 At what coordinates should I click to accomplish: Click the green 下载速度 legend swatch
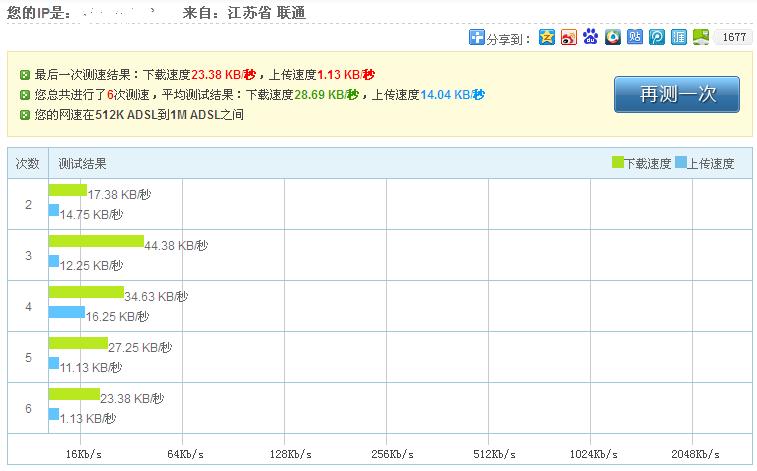pos(617,162)
